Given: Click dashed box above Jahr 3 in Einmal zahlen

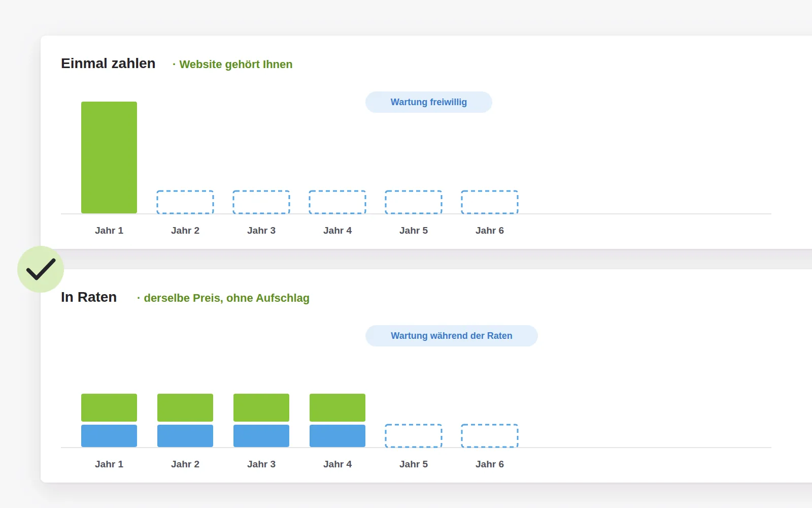Looking at the screenshot, I should click(261, 202).
